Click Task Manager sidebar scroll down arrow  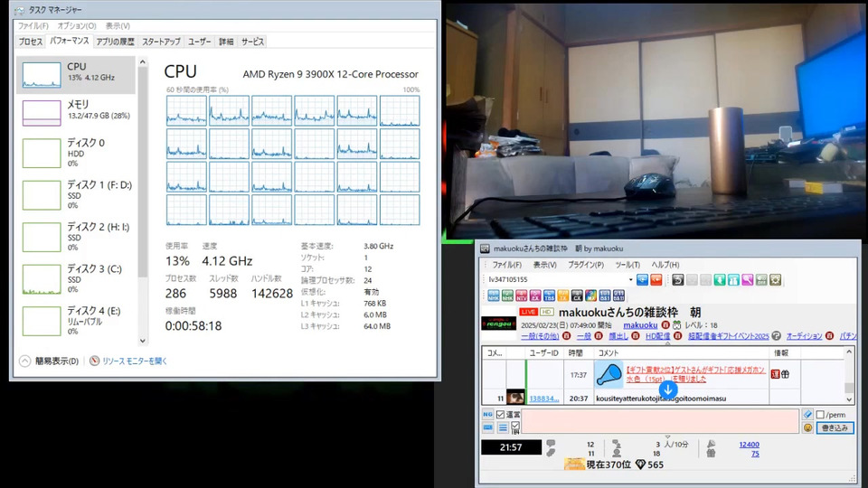click(x=143, y=341)
